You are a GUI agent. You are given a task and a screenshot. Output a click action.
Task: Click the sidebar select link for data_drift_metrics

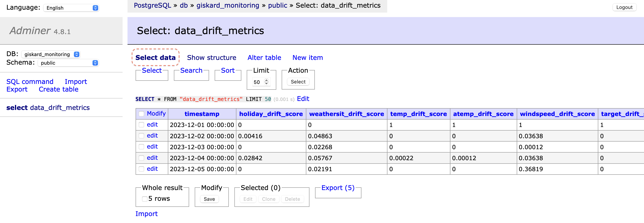(x=17, y=108)
